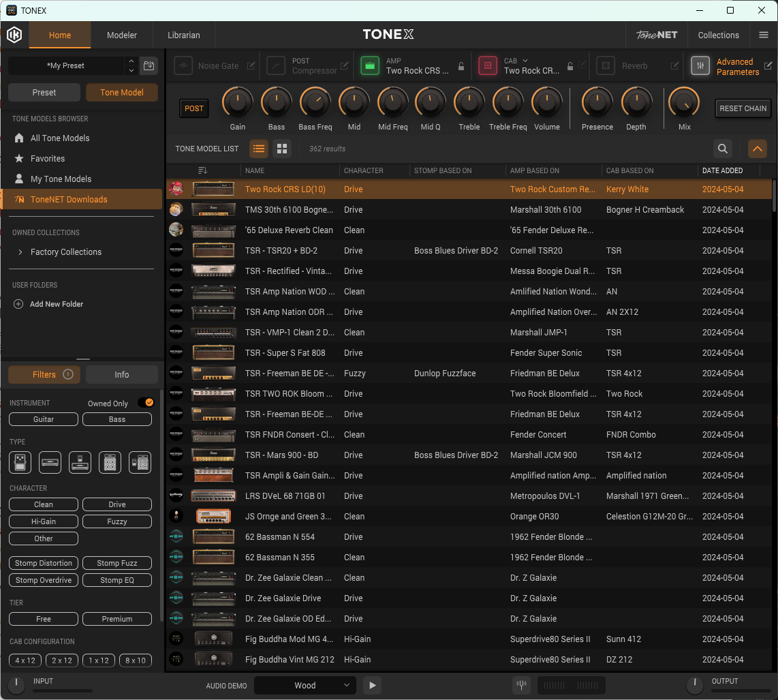The width and height of the screenshot is (778, 700).
Task: Open the Info tab
Action: (x=121, y=374)
